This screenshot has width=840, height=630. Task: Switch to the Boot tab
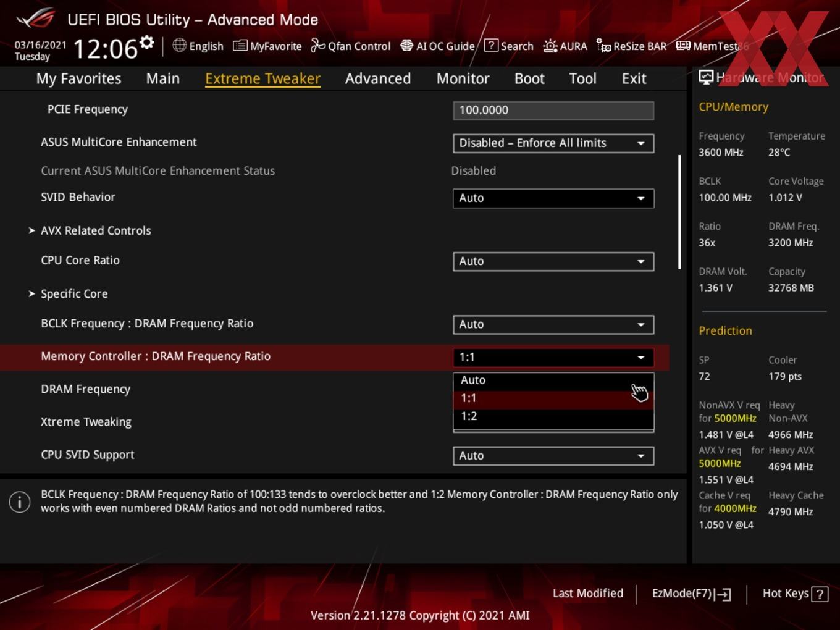(529, 79)
